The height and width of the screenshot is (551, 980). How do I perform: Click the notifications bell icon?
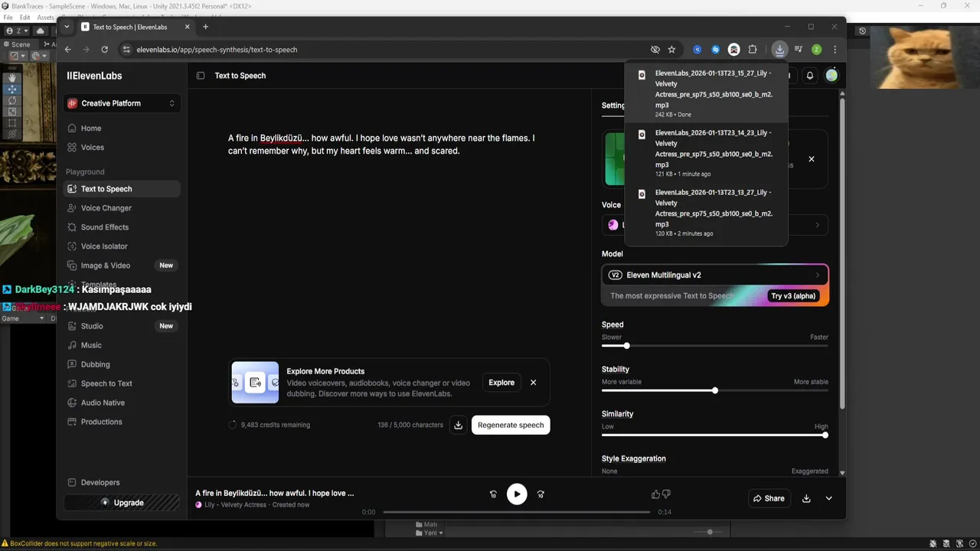click(x=810, y=76)
